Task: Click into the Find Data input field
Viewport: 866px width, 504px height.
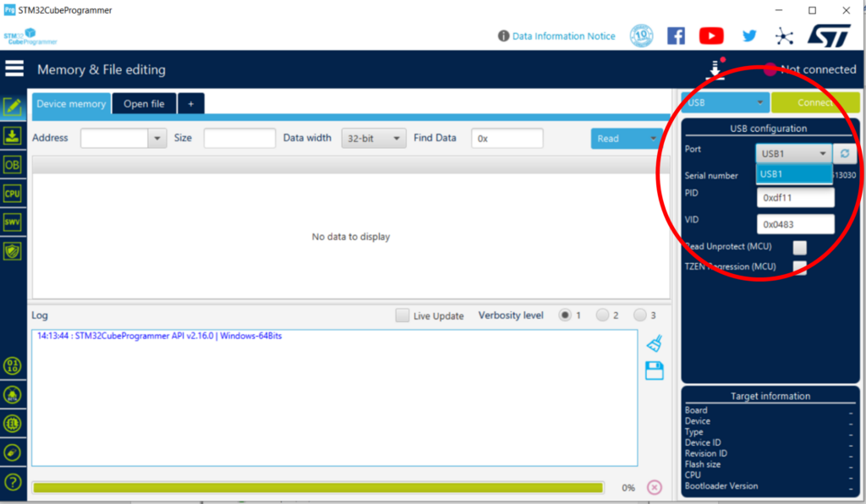Action: pos(507,139)
